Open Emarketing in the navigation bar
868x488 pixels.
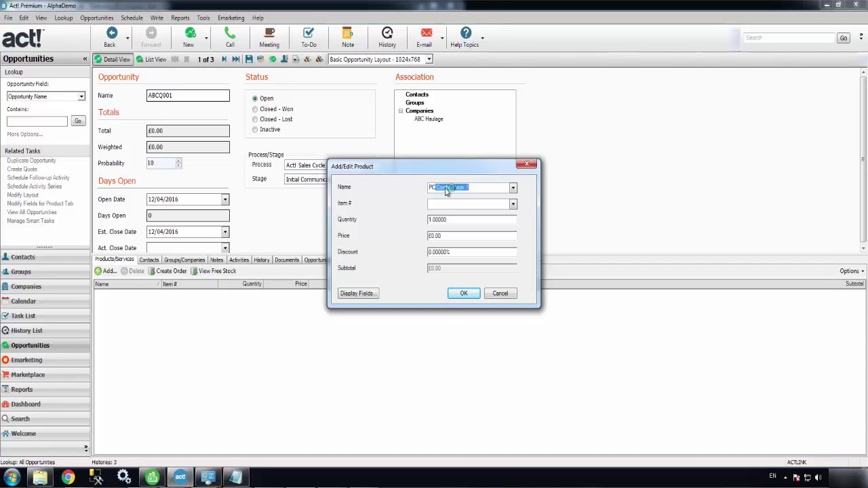(45, 360)
